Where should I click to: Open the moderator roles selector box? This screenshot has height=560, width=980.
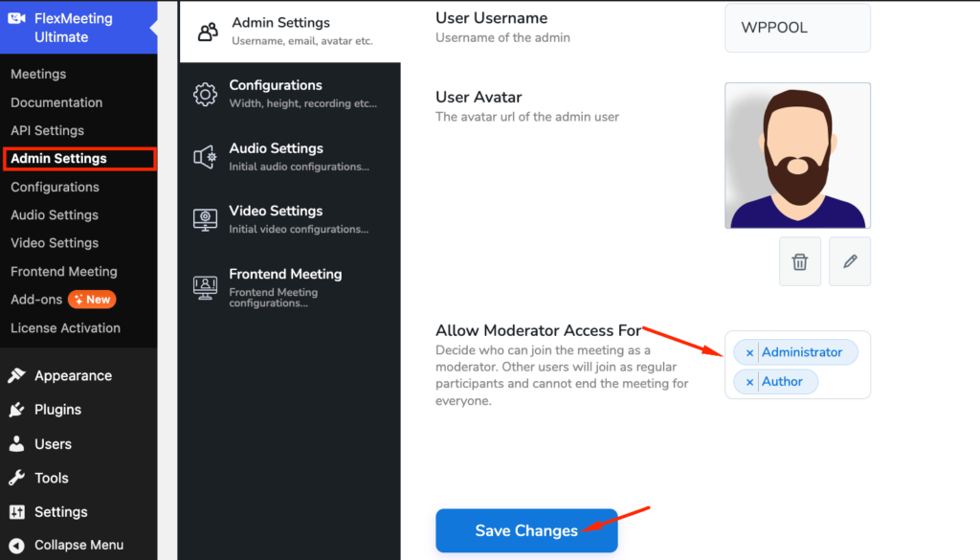tap(797, 365)
